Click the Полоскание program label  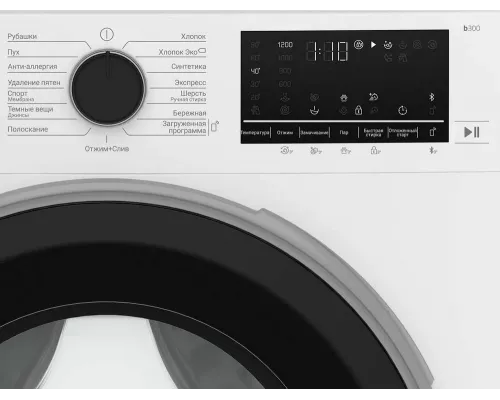pyautogui.click(x=28, y=129)
